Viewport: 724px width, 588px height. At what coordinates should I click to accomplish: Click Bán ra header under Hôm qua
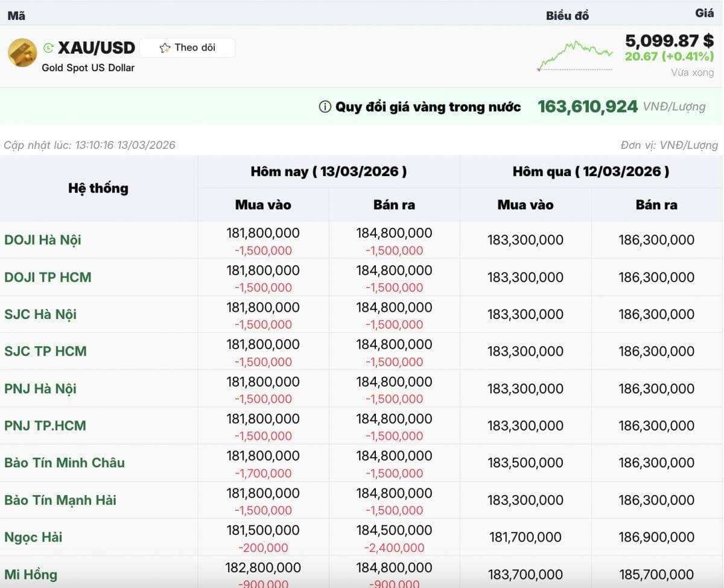pyautogui.click(x=656, y=205)
